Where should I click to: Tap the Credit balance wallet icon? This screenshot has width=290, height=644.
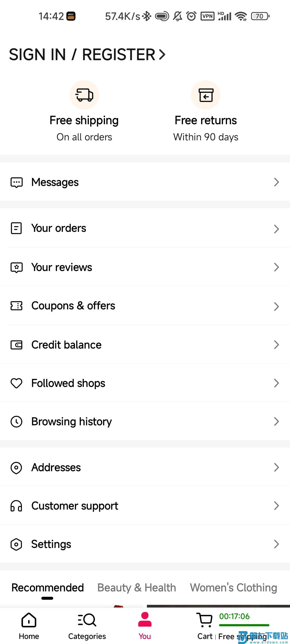16,345
